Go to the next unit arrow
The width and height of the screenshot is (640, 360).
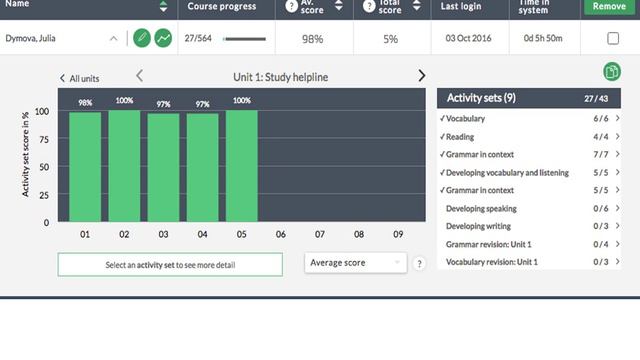422,76
